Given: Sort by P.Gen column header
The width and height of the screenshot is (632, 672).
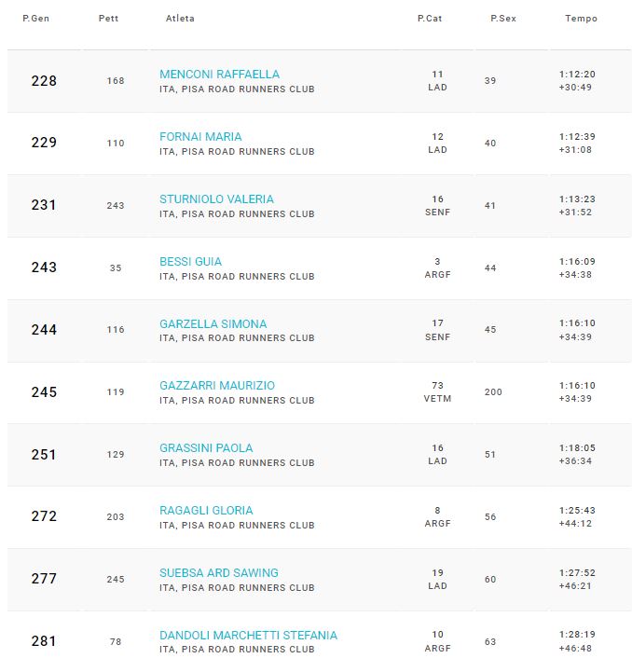Looking at the screenshot, I should click(x=36, y=19).
